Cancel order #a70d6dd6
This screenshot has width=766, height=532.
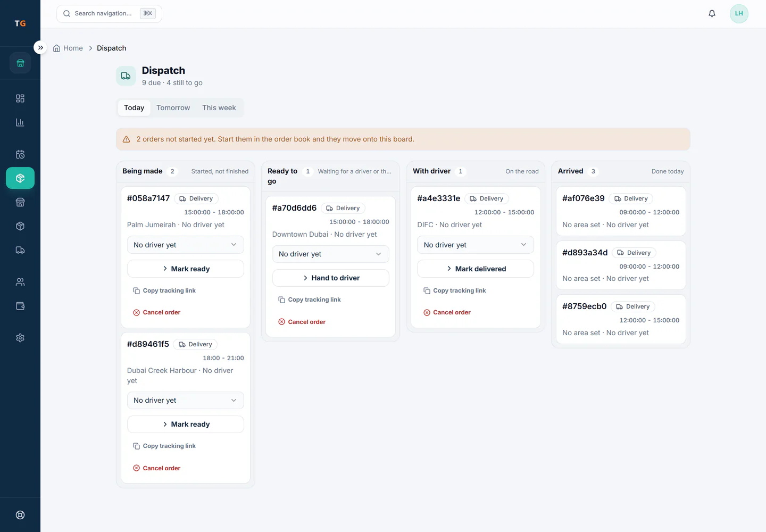(302, 322)
